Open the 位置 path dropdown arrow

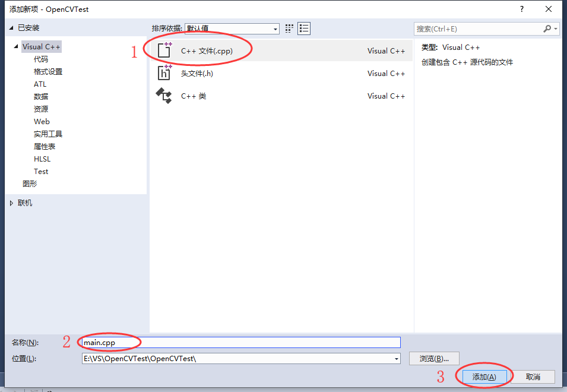point(397,359)
